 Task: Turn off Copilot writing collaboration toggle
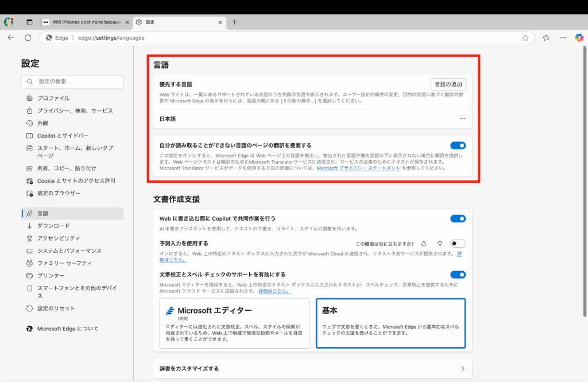(458, 218)
